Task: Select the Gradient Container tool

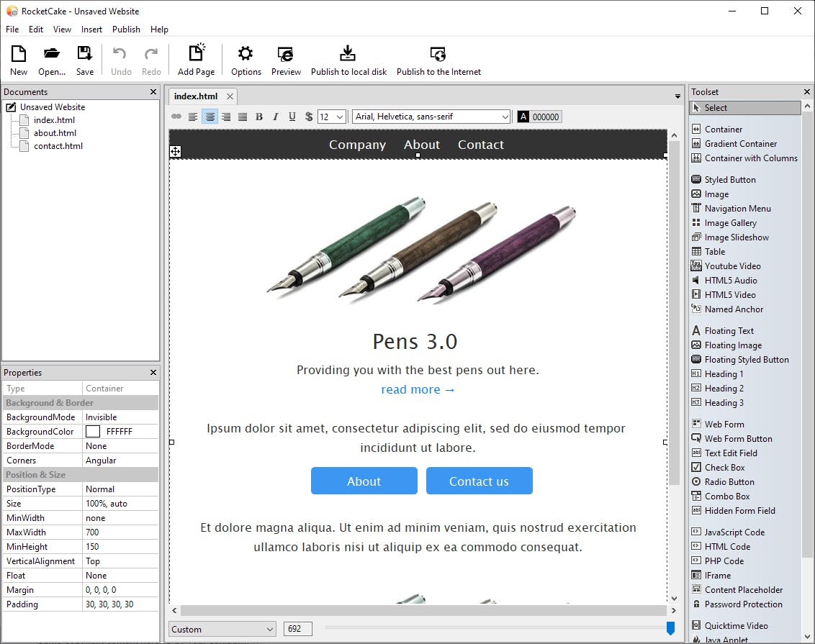Action: (x=741, y=144)
